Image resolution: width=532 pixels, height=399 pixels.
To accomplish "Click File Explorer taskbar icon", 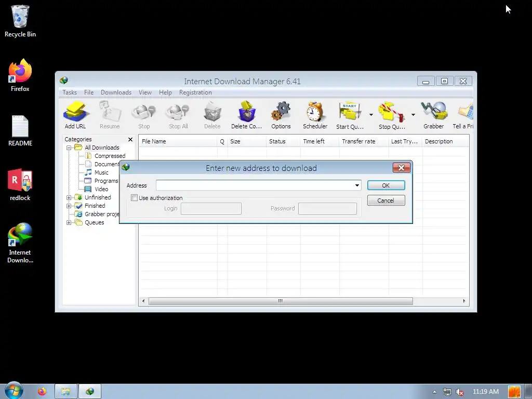I will click(66, 392).
